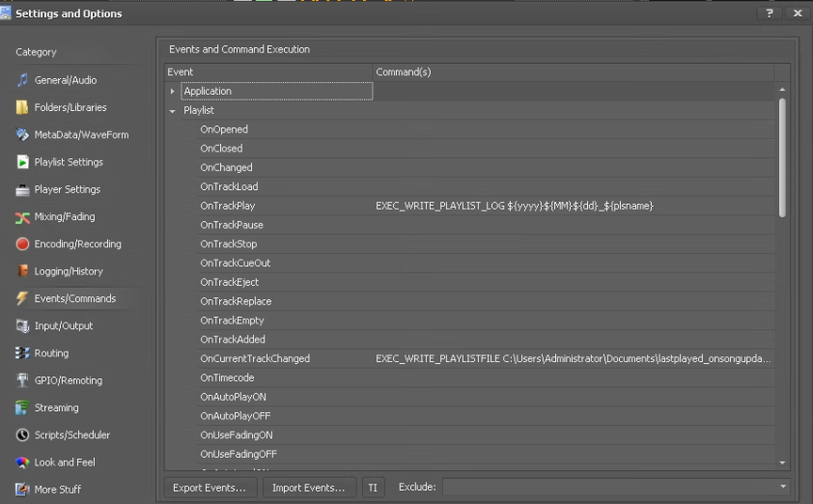The image size is (813, 504).
Task: Open the help question mark button
Action: [x=770, y=14]
